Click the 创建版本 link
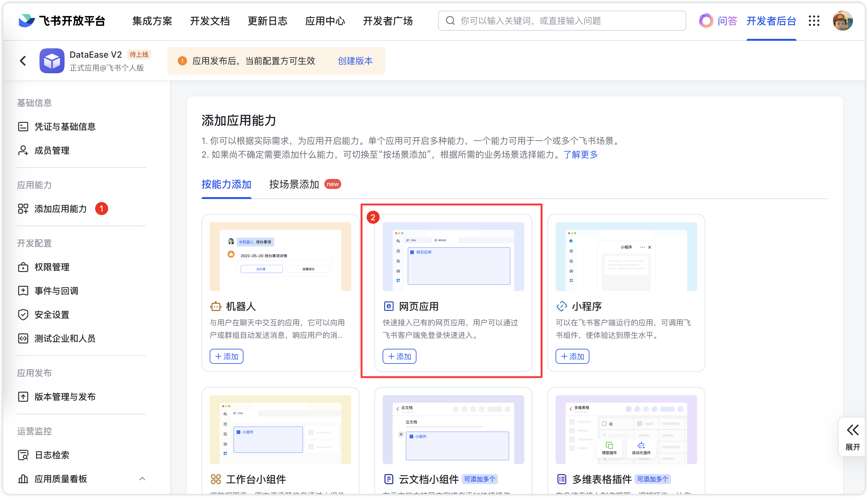Screen dimensions: 868x497 [355, 61]
